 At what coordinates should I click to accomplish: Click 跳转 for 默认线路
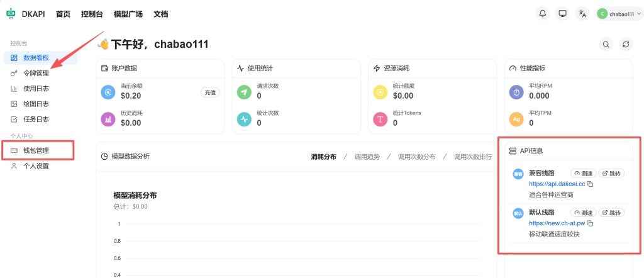point(611,213)
